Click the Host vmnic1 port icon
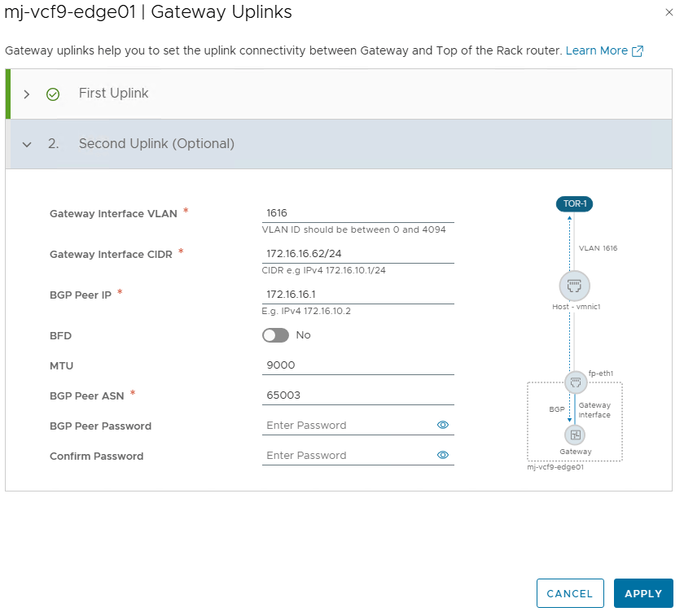684x616 pixels. 575,286
